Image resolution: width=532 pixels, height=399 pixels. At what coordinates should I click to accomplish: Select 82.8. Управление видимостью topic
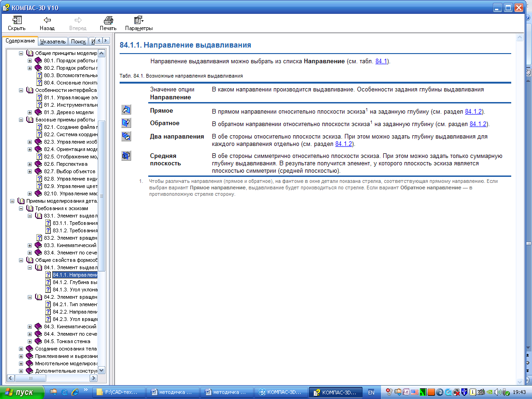click(70, 179)
